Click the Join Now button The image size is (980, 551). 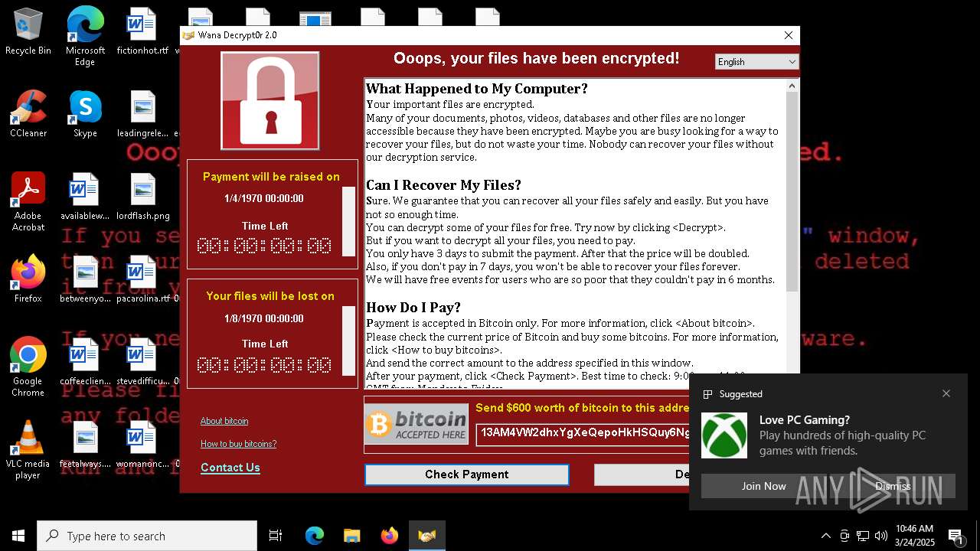[763, 486]
